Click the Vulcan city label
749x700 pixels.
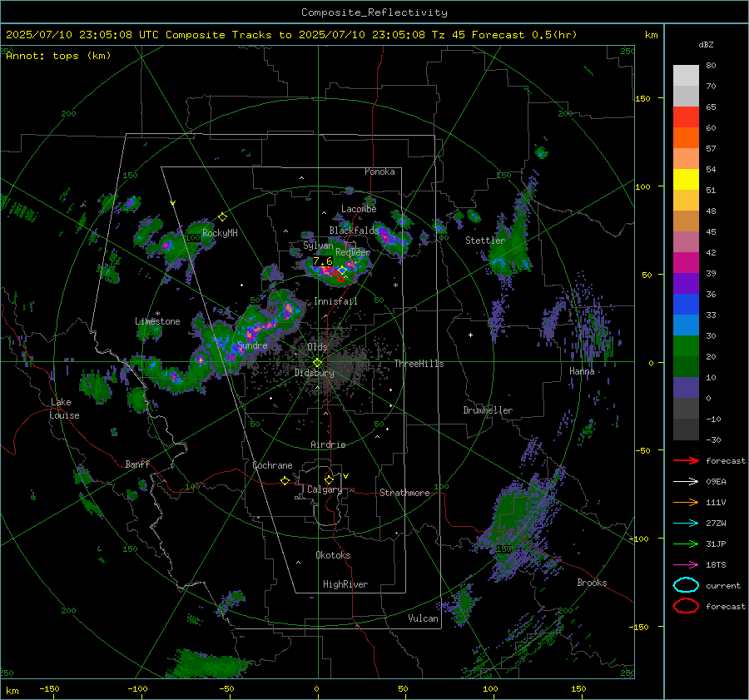[x=423, y=618]
